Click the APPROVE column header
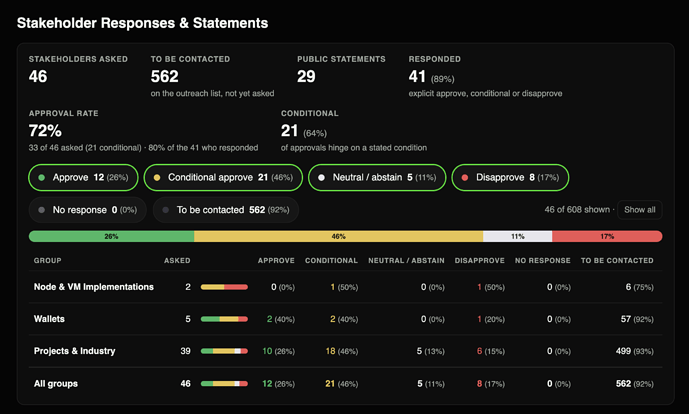The image size is (689, 414). click(276, 261)
